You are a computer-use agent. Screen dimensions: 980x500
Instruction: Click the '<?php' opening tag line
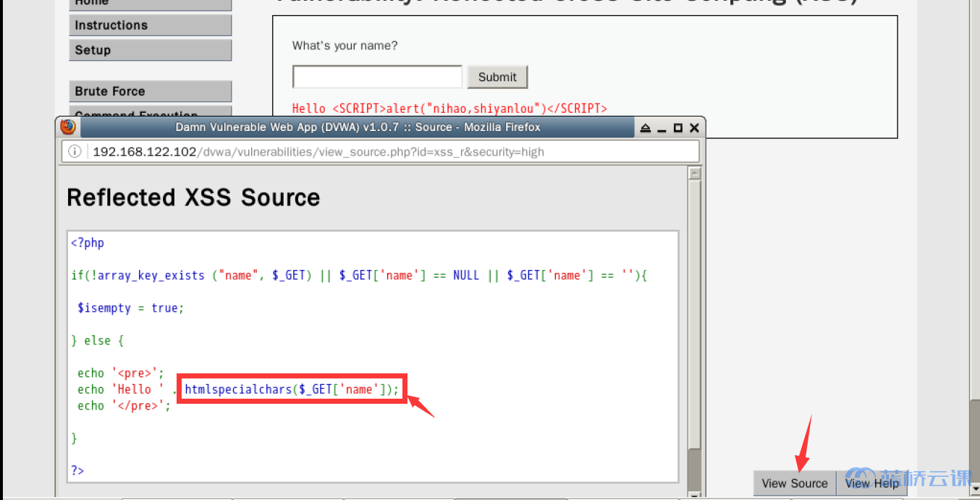(x=88, y=243)
